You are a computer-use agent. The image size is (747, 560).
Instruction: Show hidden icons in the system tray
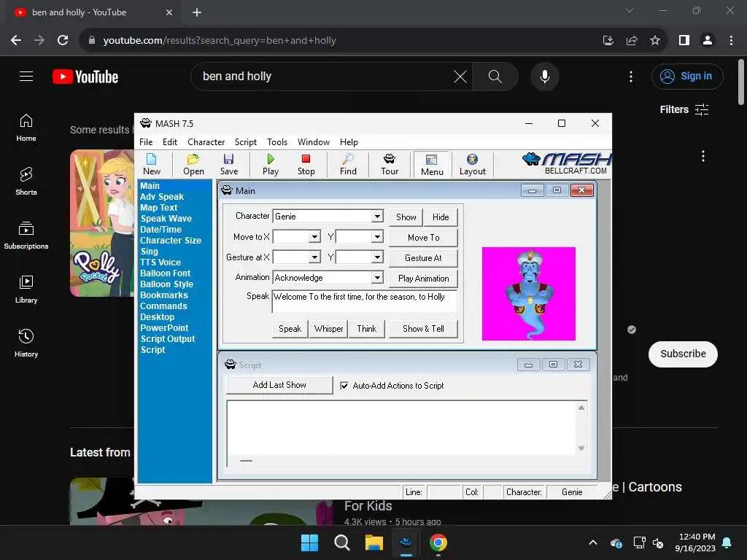593,542
